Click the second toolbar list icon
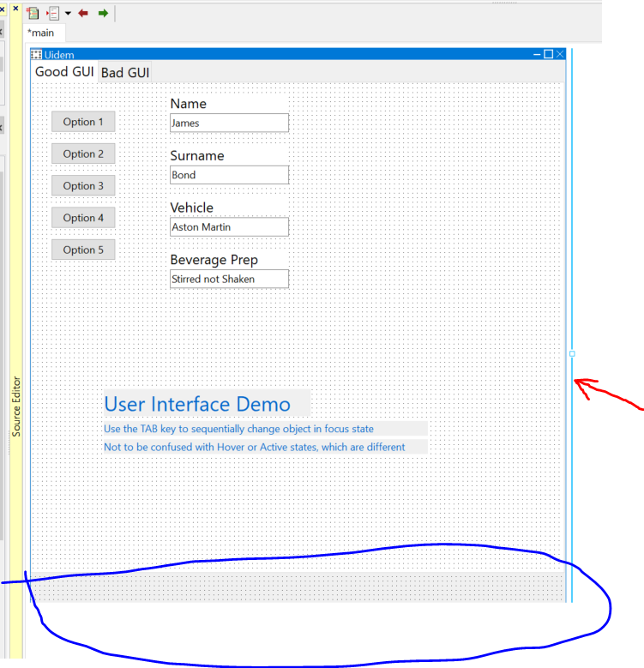644x668 pixels. click(x=52, y=13)
